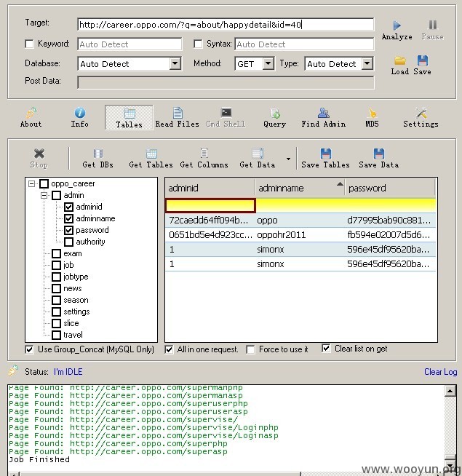Check the authority column checkbox
The image size is (462, 476).
click(x=69, y=242)
